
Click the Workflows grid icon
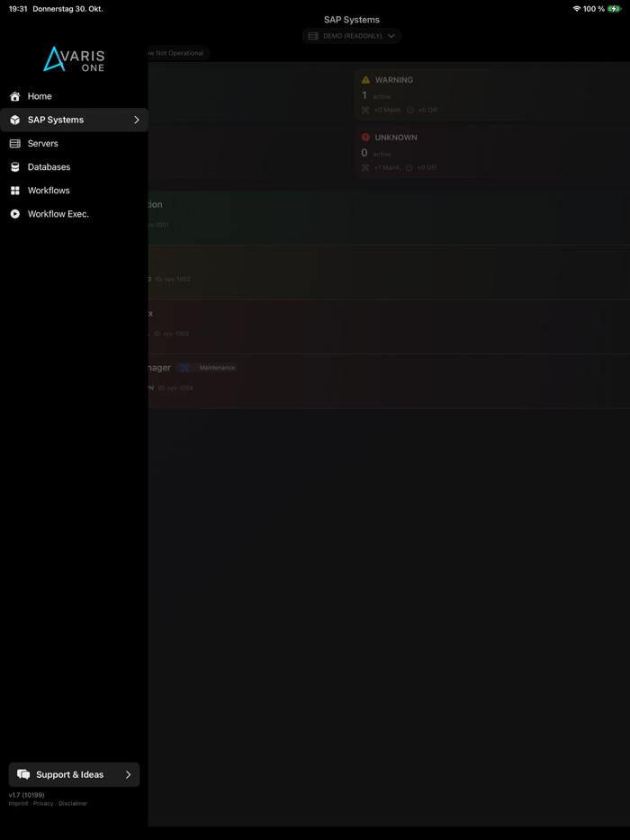click(x=15, y=191)
